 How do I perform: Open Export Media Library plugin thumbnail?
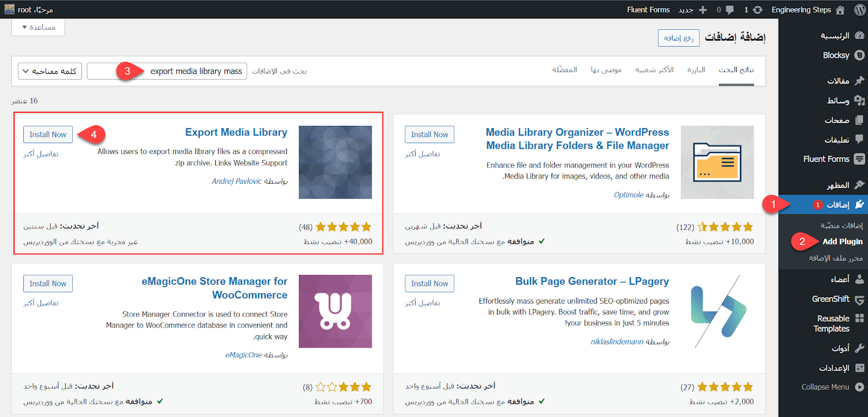335,162
